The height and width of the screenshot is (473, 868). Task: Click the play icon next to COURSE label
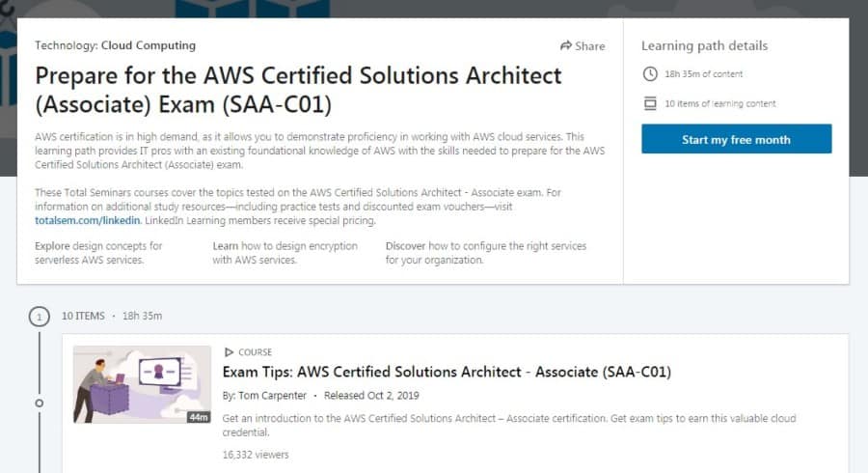click(229, 352)
